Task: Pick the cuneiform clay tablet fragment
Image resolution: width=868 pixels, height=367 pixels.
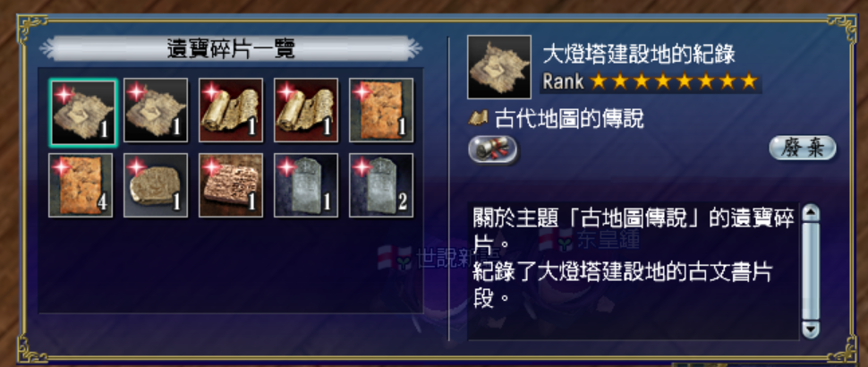Action: click(x=231, y=185)
